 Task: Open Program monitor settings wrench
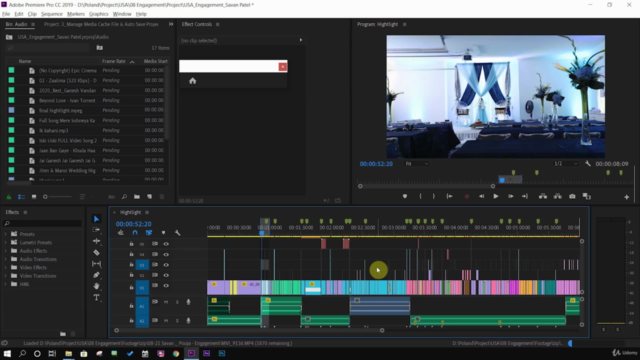588,164
